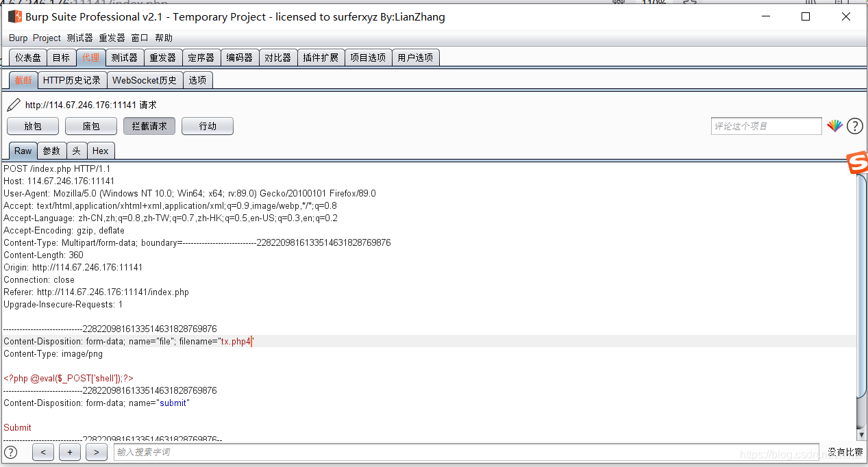Click the 没有比赛 no matches label

pos(845,452)
